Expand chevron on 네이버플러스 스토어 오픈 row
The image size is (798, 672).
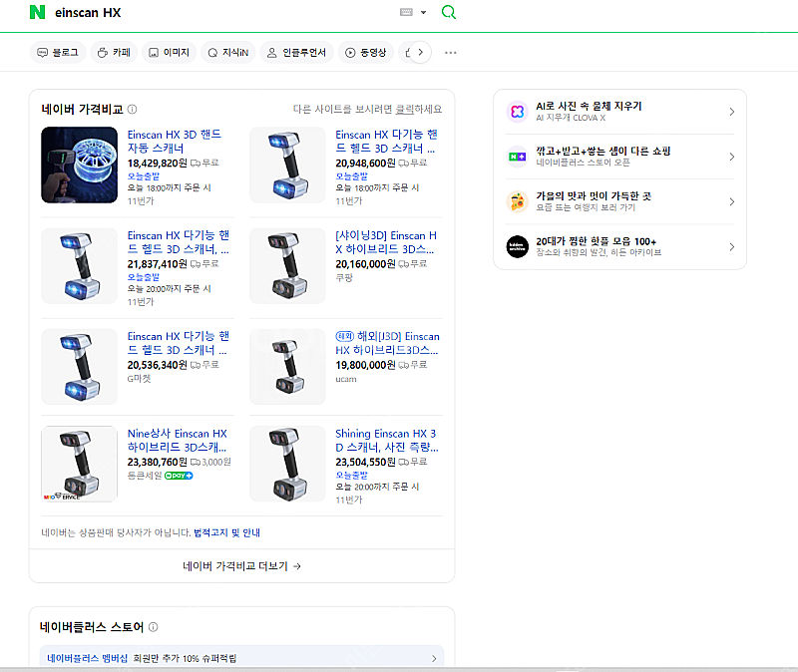732,157
